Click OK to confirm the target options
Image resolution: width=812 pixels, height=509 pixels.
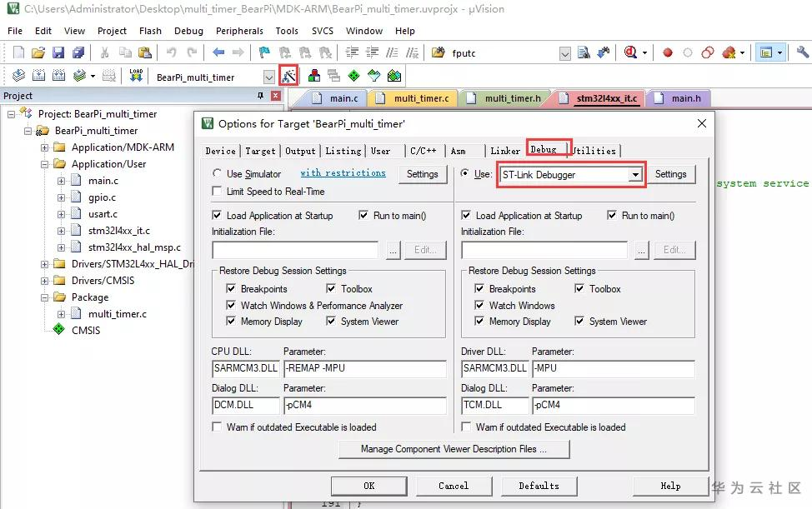368,486
